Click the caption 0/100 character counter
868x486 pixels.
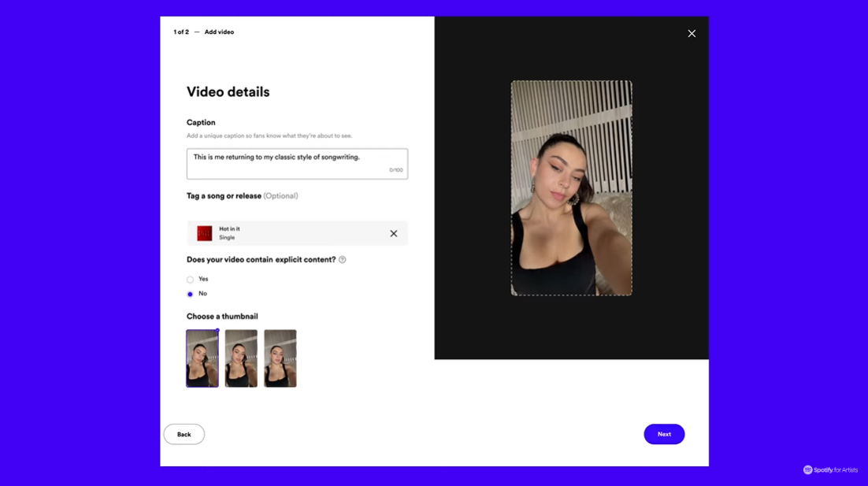pyautogui.click(x=395, y=170)
